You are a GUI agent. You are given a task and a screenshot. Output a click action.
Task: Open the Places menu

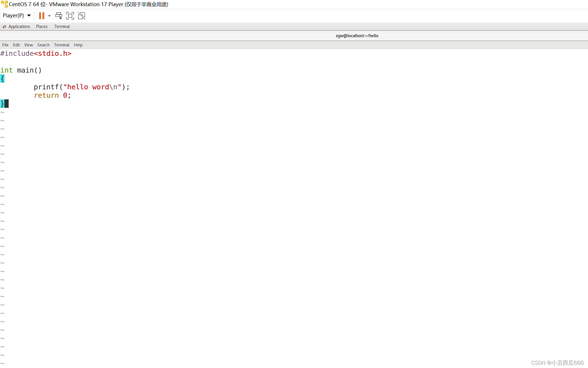click(x=42, y=27)
